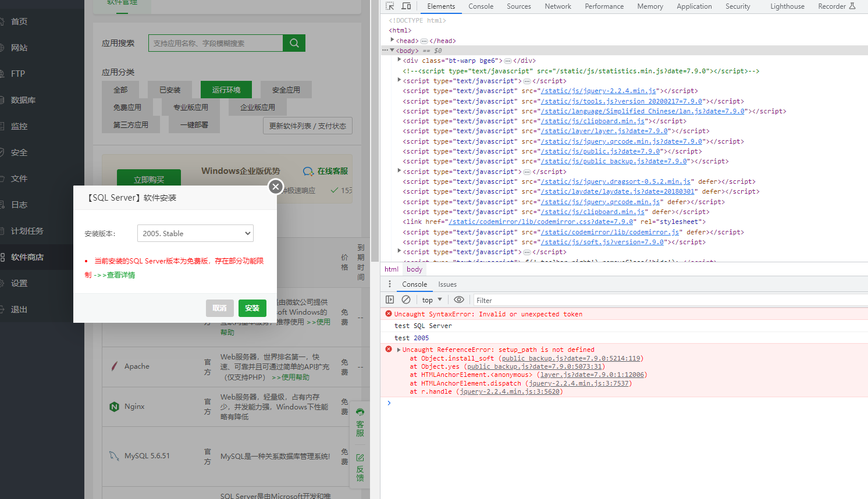Select the Issues tab in drawer
This screenshot has height=499, width=868.
[x=447, y=284]
